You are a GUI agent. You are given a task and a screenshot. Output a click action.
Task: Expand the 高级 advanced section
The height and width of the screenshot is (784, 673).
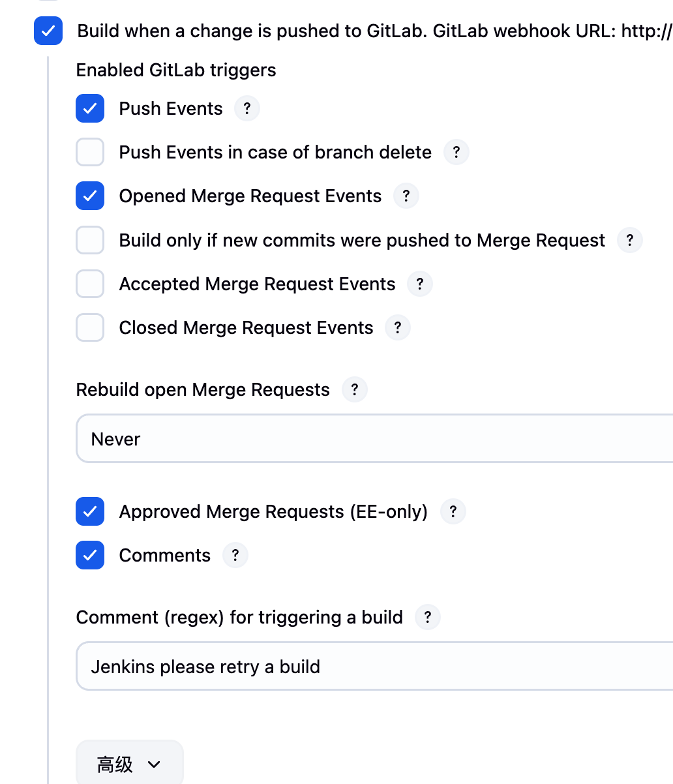tap(129, 764)
